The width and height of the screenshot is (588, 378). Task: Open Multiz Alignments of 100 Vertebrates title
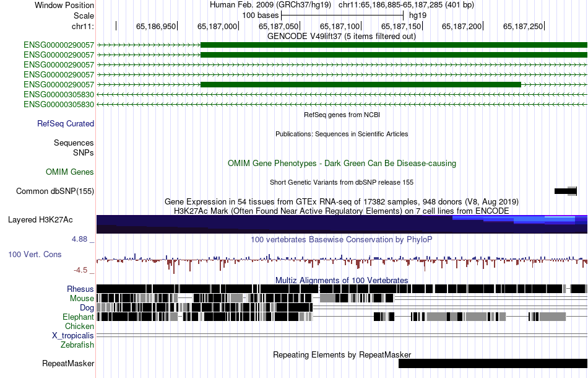pyautogui.click(x=342, y=281)
